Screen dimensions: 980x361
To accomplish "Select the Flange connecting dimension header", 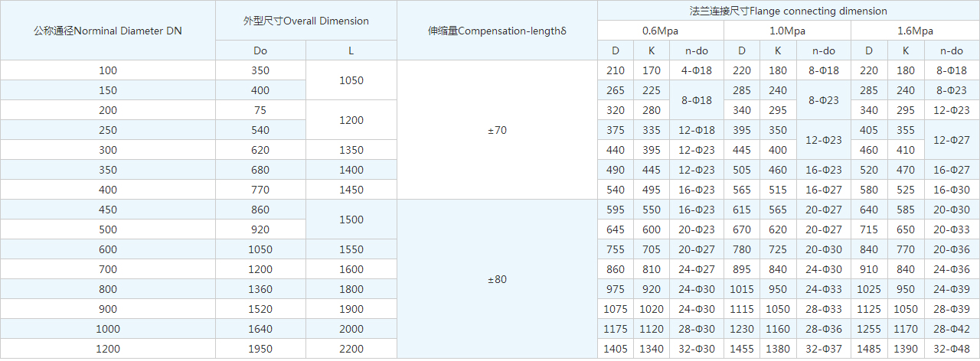I will (788, 11).
